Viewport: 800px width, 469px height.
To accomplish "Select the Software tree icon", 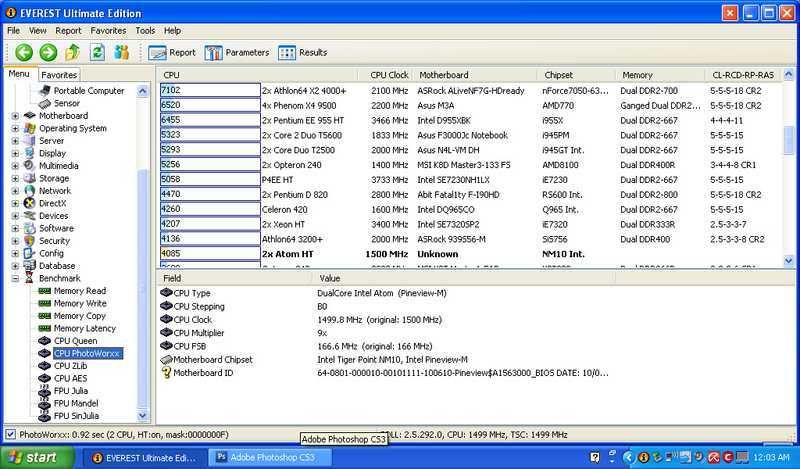I will tap(30, 228).
